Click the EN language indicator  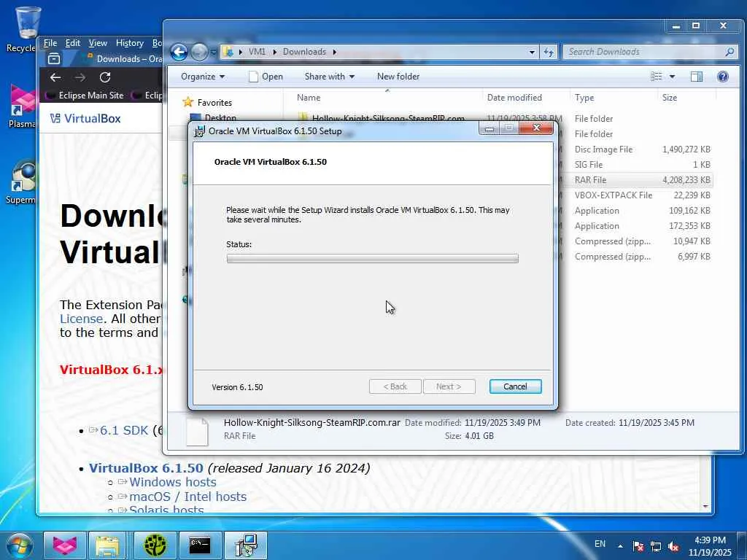600,544
